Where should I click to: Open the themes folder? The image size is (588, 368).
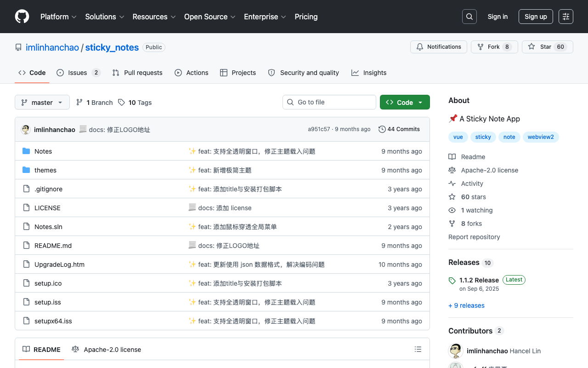pos(45,170)
